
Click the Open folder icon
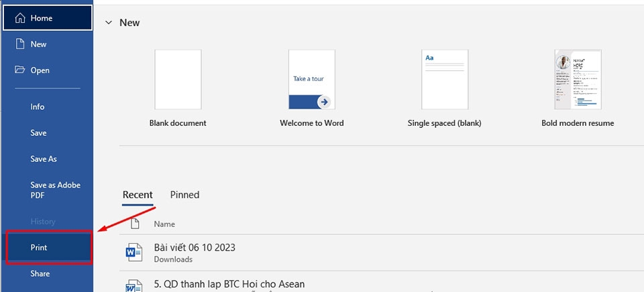point(19,70)
